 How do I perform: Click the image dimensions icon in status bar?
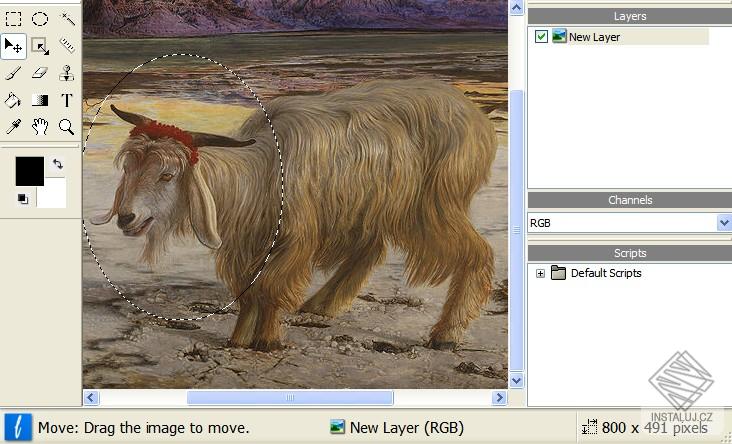[x=590, y=427]
